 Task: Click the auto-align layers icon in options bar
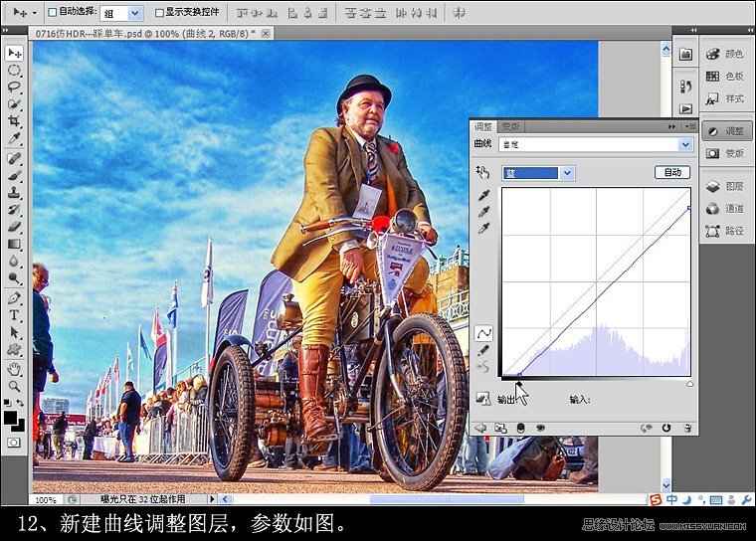(459, 13)
